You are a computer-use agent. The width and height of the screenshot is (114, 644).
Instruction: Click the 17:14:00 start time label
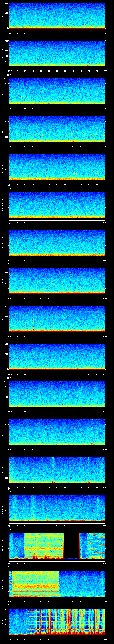(9, 412)
